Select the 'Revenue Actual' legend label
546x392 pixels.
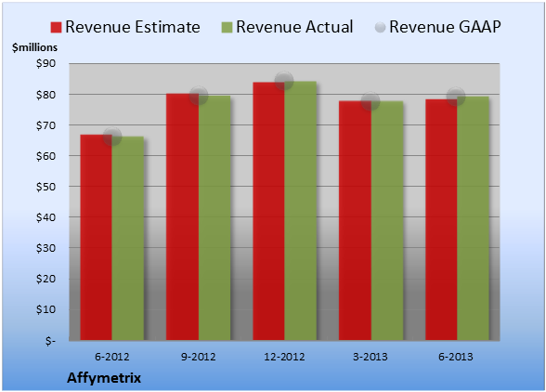pos(294,27)
